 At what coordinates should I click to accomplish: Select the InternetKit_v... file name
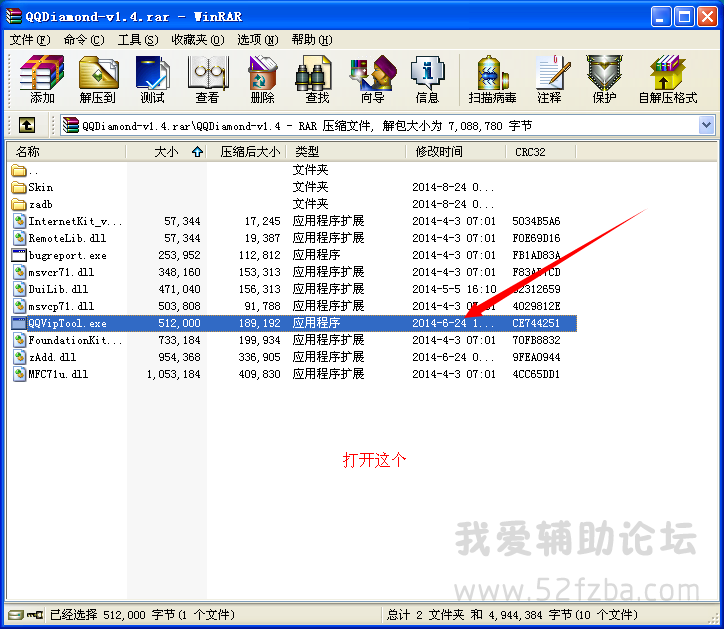75,222
